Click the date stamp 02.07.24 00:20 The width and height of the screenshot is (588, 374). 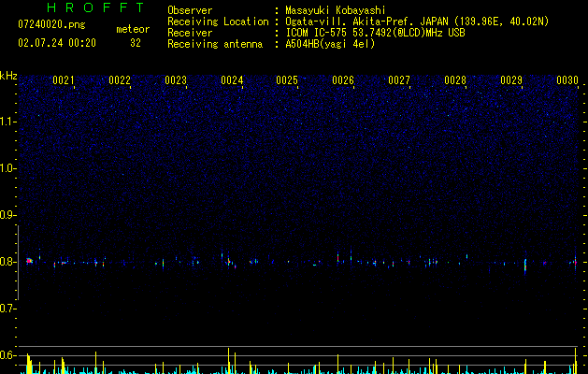[x=57, y=43]
